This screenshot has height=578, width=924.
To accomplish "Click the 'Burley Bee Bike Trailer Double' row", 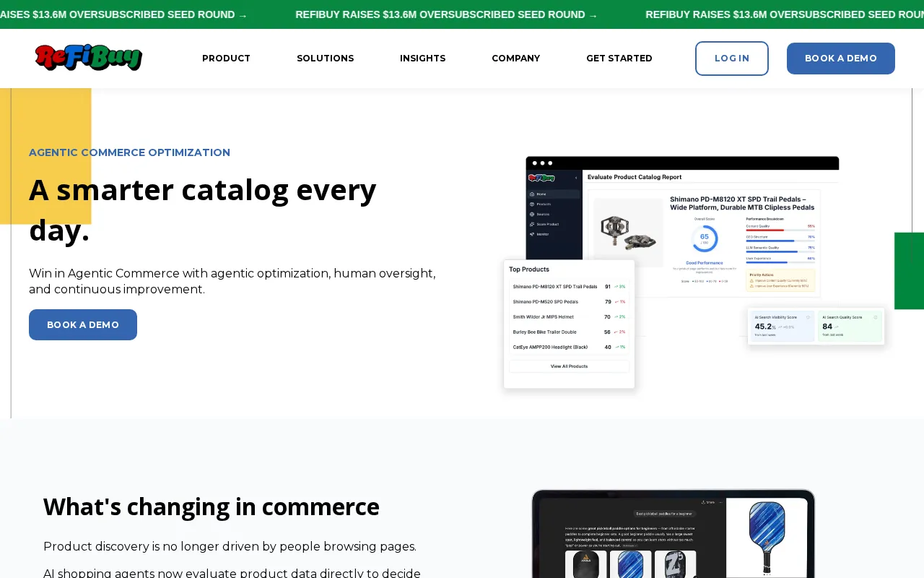I will tap(570, 332).
